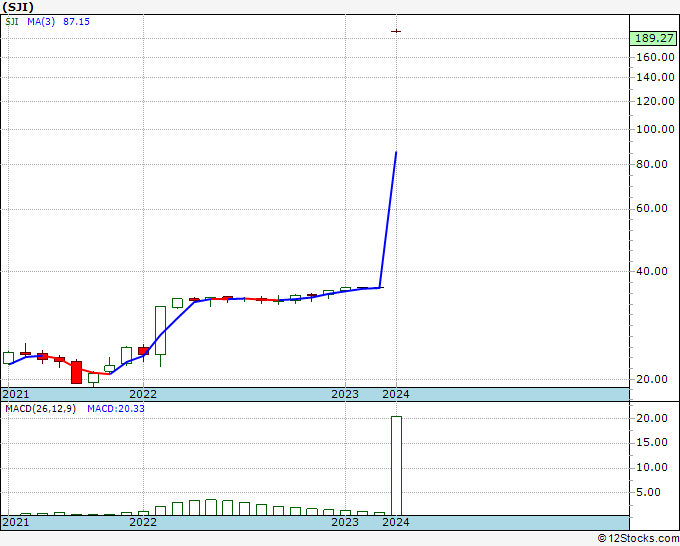
Task: Click the 100.00 price axis label
Action: click(x=655, y=129)
